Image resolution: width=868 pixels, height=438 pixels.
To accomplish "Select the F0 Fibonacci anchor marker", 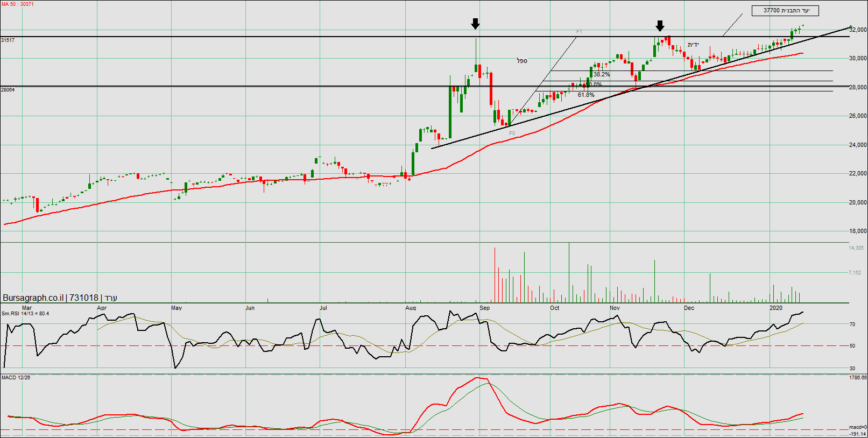I will 512,133.
